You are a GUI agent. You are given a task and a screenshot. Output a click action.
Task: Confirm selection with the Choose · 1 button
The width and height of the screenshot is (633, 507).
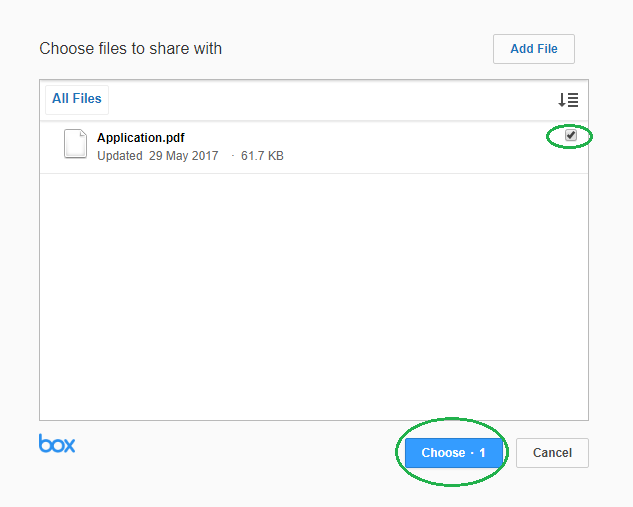point(453,453)
